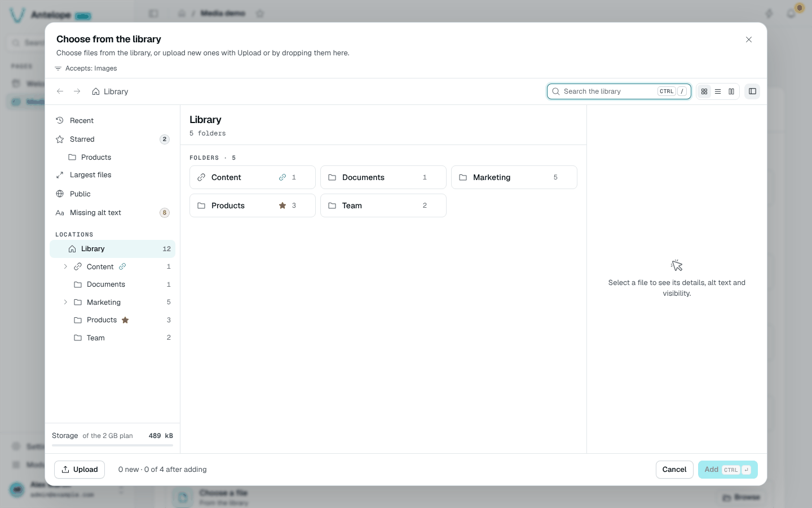Viewport: 812px width, 508px height.
Task: Open the Documents folder card
Action: [x=383, y=177]
